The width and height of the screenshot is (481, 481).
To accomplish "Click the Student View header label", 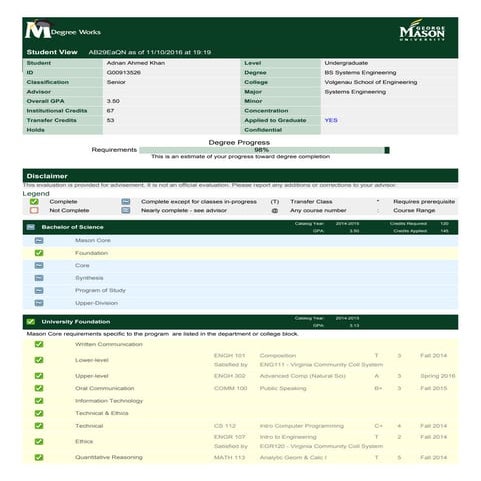I will coord(52,52).
